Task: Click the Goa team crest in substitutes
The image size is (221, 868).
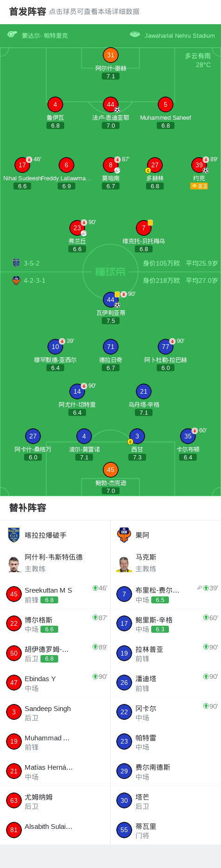Action: click(x=124, y=535)
